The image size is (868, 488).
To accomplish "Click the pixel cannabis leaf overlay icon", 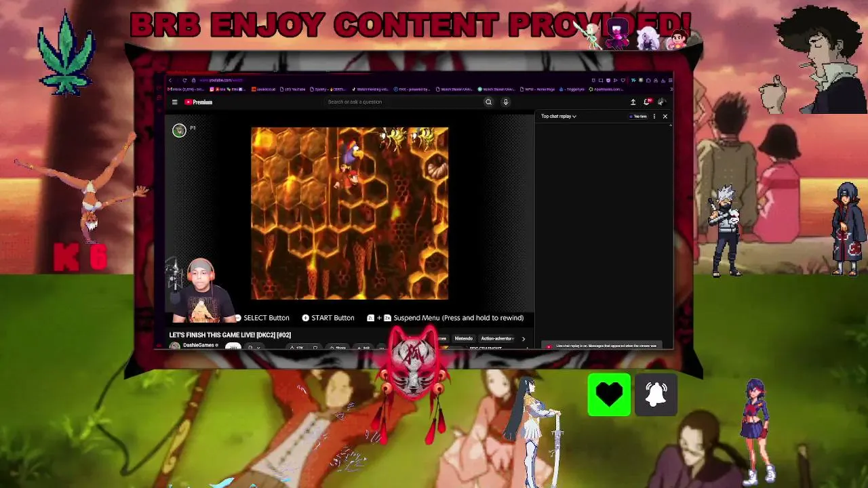I will (66, 53).
